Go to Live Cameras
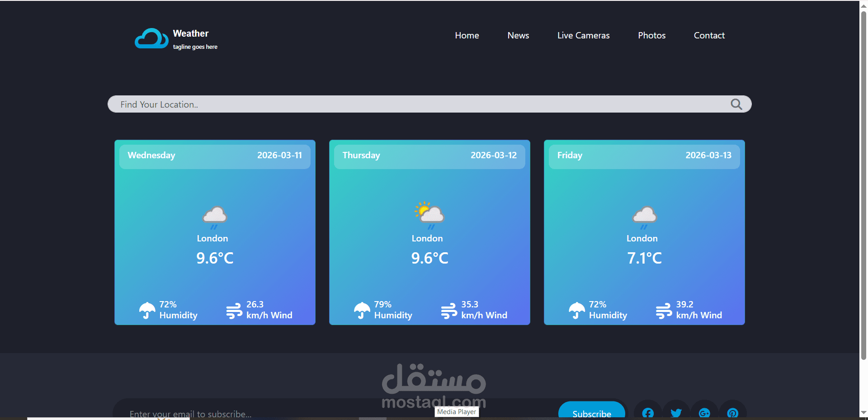Screen dimensions: 868x420 pos(583,35)
